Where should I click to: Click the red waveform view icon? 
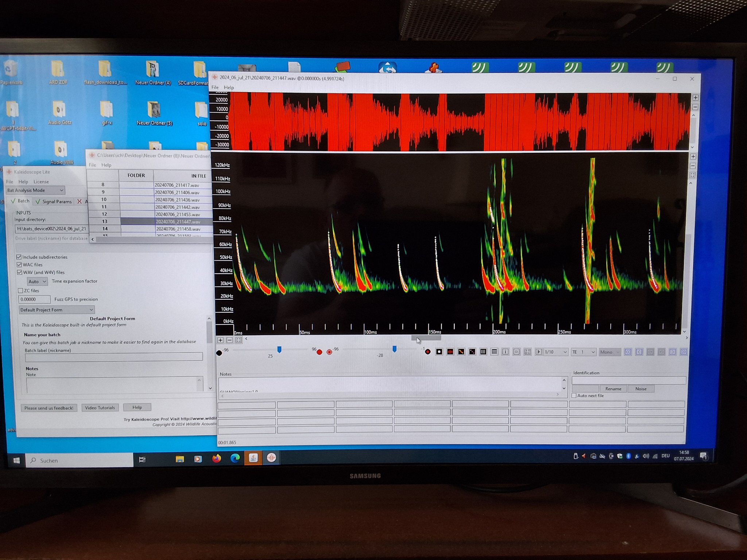click(450, 352)
